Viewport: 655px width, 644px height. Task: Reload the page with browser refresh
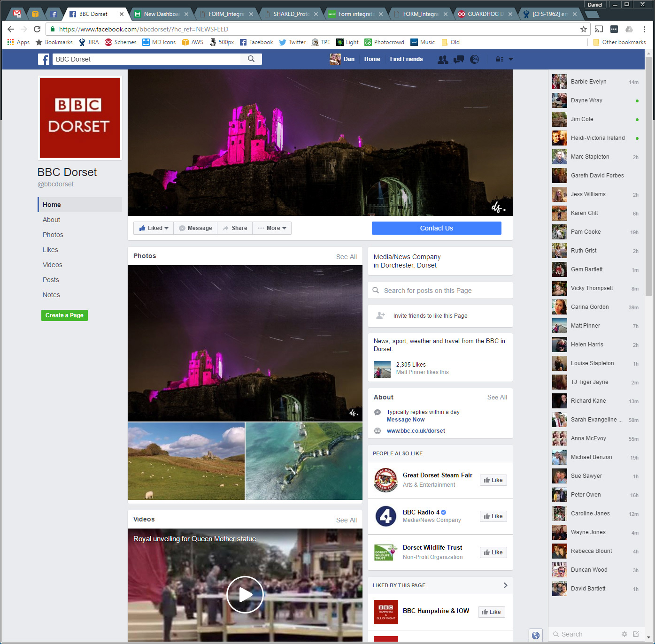(x=37, y=29)
